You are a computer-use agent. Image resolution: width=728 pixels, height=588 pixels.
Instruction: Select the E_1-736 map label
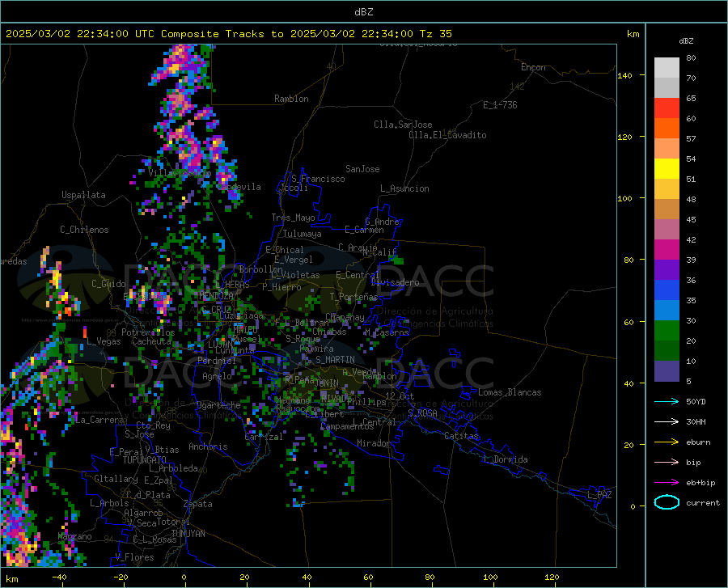point(500,105)
